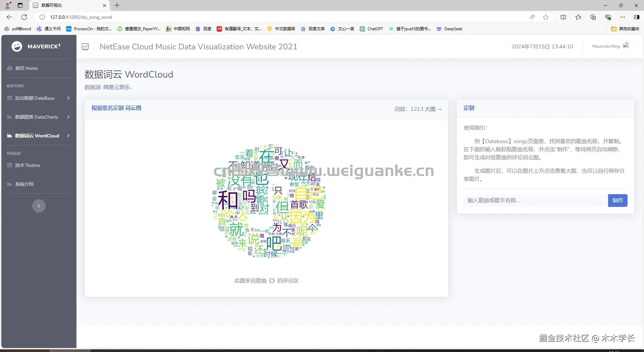Screen dimensions: 644x352
Task: Click the 制作 button
Action: click(x=618, y=201)
